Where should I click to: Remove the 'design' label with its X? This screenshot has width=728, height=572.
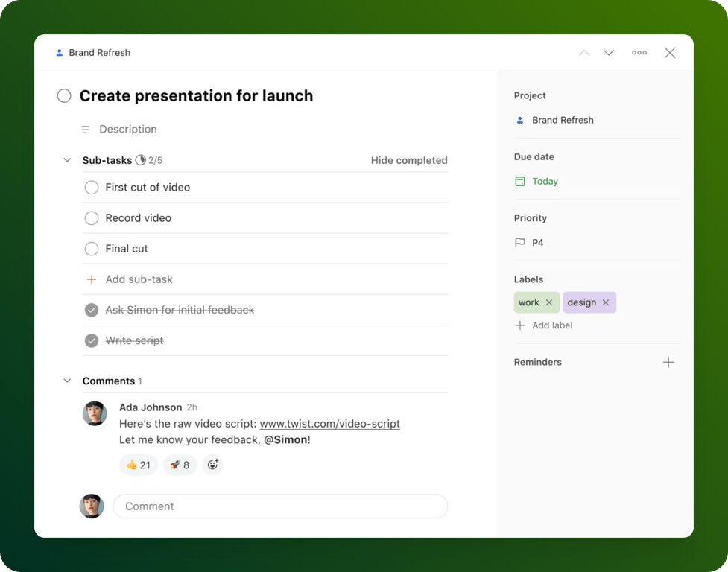605,302
